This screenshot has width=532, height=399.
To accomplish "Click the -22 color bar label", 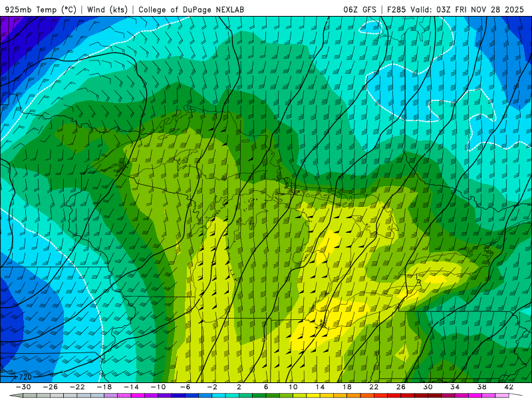I will pyautogui.click(x=77, y=387).
